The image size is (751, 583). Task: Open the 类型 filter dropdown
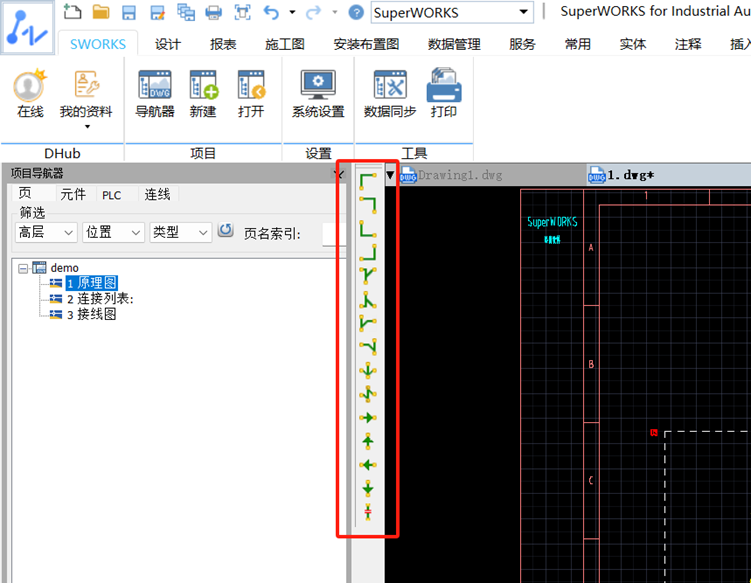click(181, 232)
